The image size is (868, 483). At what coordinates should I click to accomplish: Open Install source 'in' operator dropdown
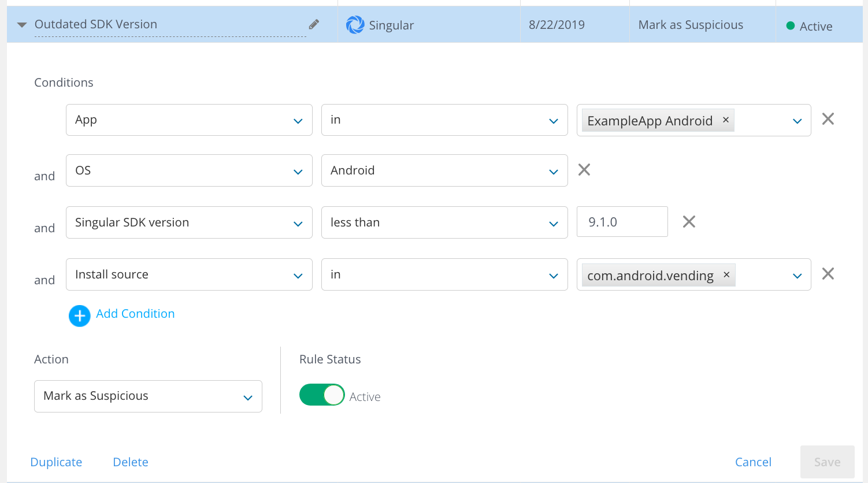[444, 274]
